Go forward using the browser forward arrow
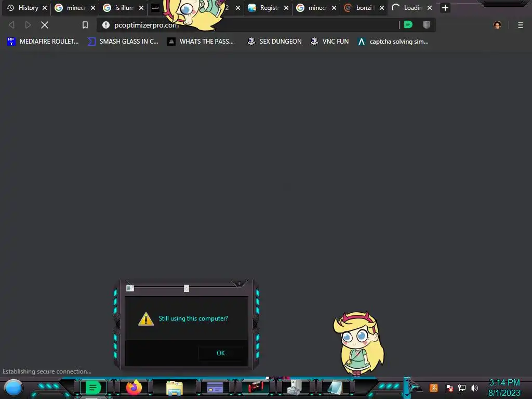 (28, 25)
